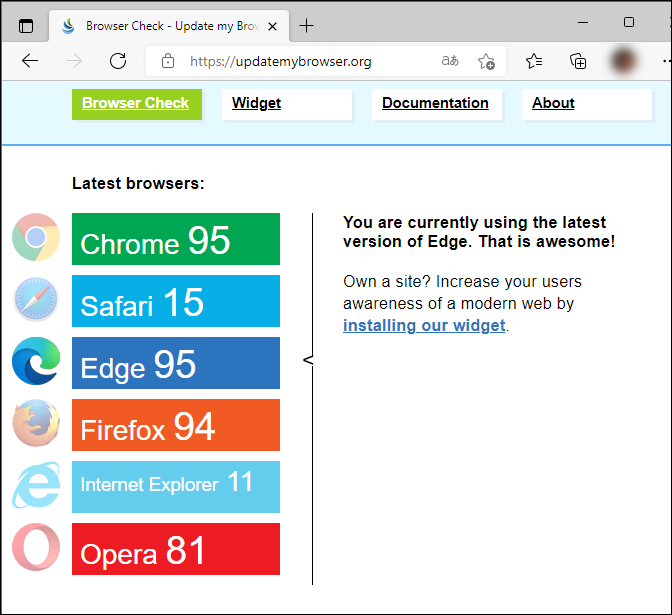The height and width of the screenshot is (615, 672).
Task: Open a new tab with plus button
Action: coord(306,26)
